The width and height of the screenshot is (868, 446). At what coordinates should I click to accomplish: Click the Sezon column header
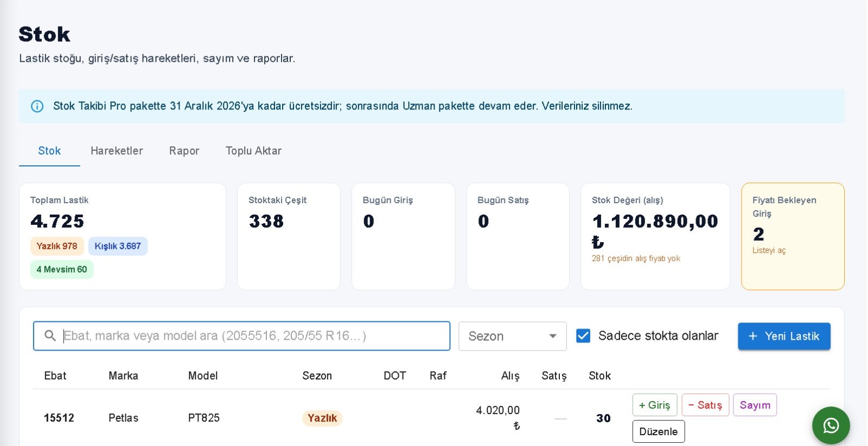[317, 376]
